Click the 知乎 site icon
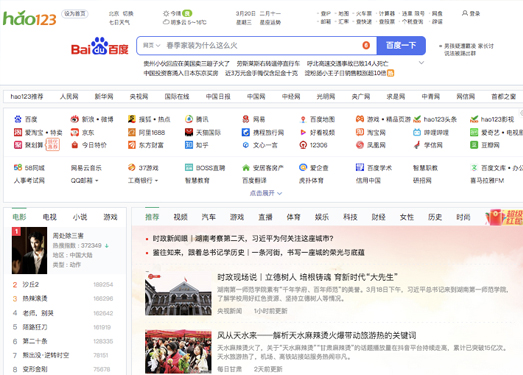The image size is (523, 375). (x=189, y=145)
